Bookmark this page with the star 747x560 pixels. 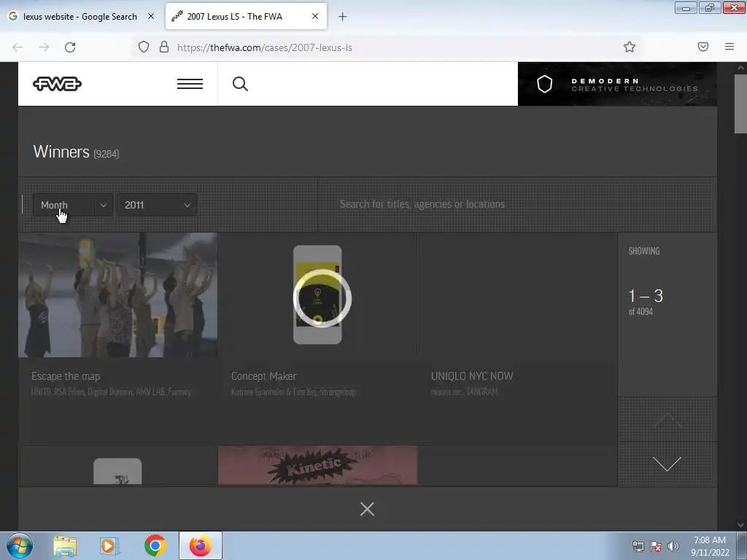pyautogui.click(x=630, y=47)
